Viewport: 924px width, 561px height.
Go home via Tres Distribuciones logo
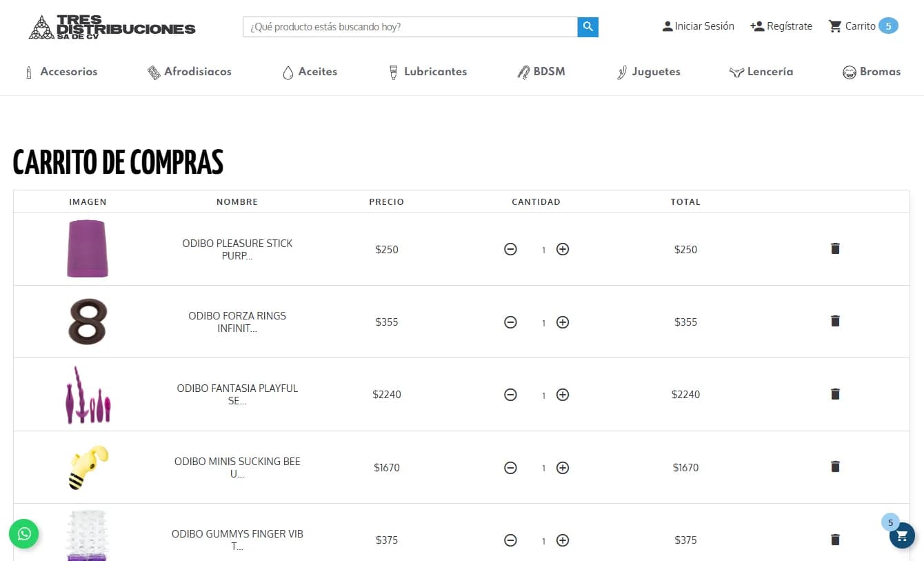(112, 27)
